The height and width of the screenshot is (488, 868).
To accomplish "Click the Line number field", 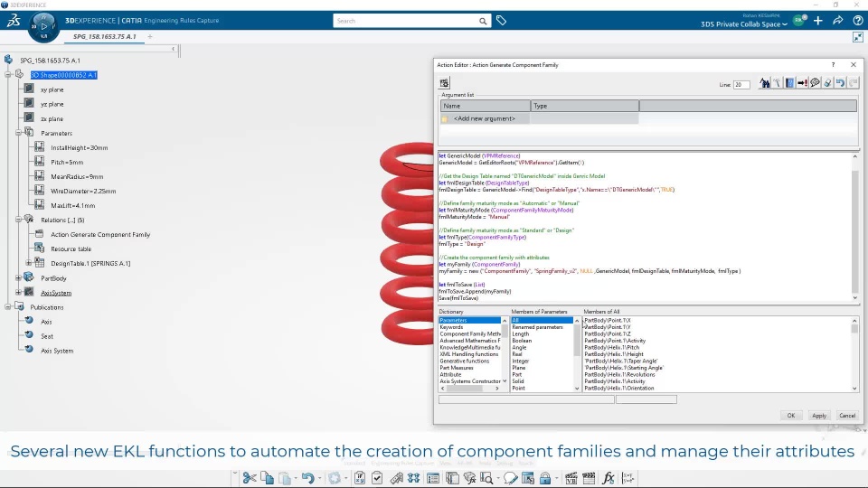I will (741, 85).
